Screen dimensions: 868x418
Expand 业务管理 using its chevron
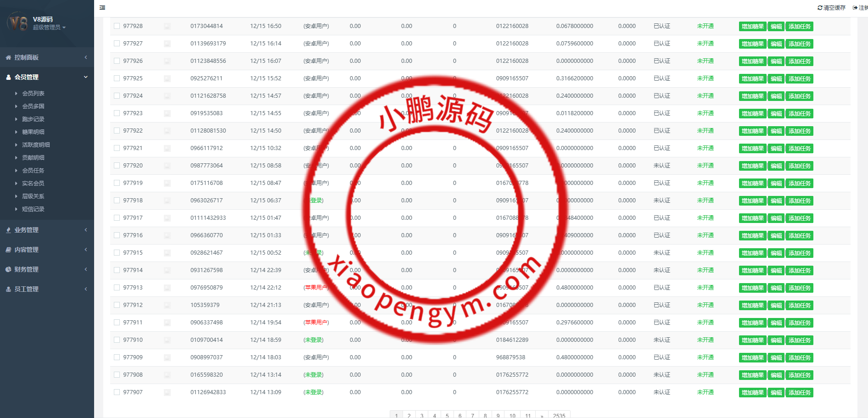[86, 230]
